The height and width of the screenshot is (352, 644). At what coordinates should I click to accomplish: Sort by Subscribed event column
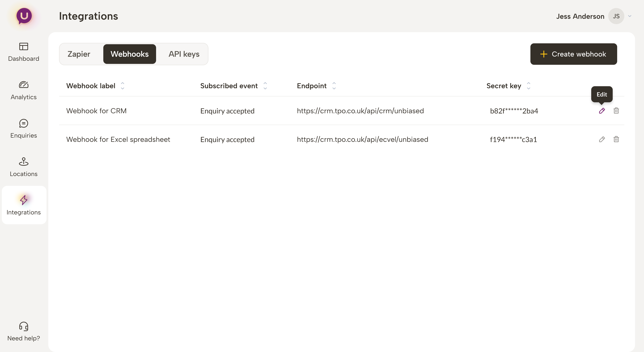click(265, 86)
